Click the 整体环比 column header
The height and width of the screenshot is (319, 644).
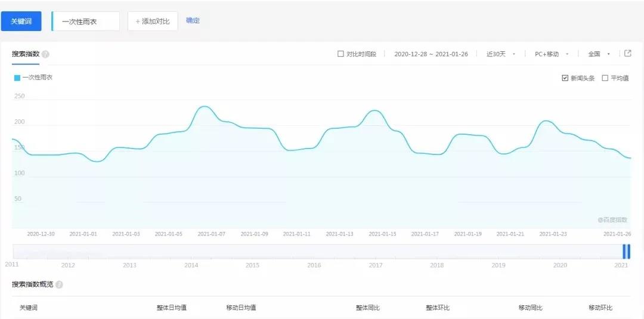point(438,308)
